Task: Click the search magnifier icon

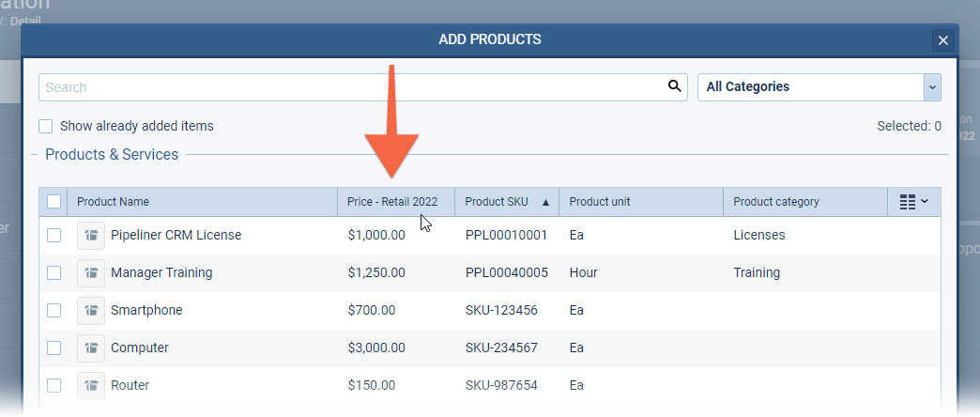Action: pos(674,86)
